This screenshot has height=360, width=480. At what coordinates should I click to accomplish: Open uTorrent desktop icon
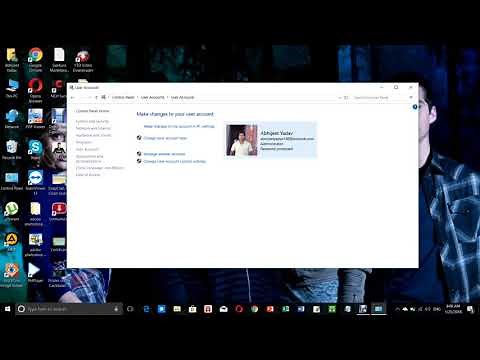[x=12, y=211]
